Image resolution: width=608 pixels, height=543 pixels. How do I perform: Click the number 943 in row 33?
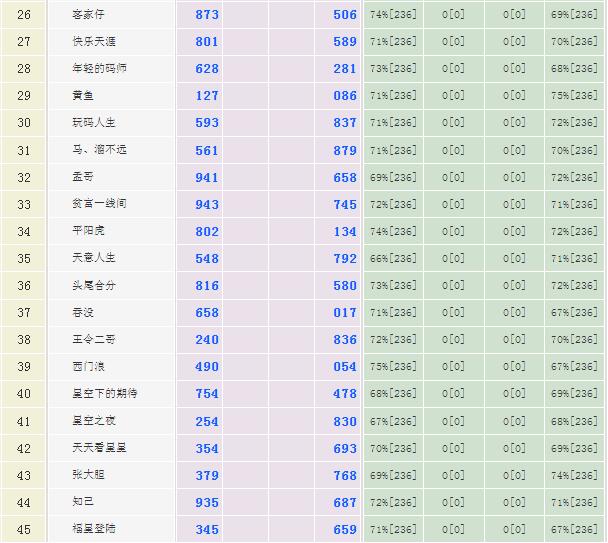pos(207,204)
